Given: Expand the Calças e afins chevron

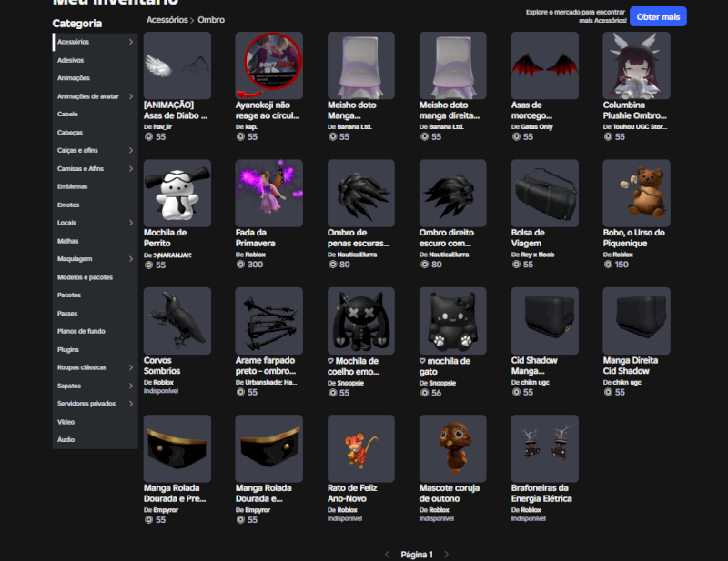Looking at the screenshot, I should pos(131,150).
